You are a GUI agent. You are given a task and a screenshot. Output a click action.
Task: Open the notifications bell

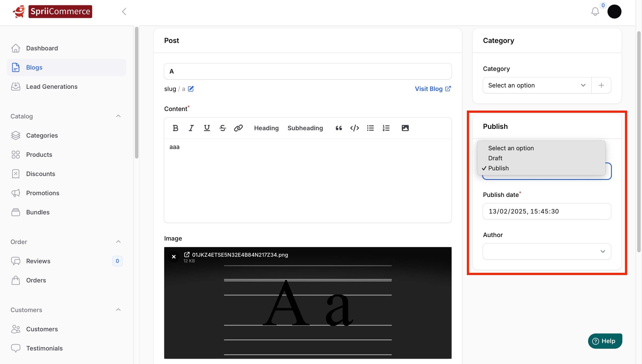coord(595,12)
